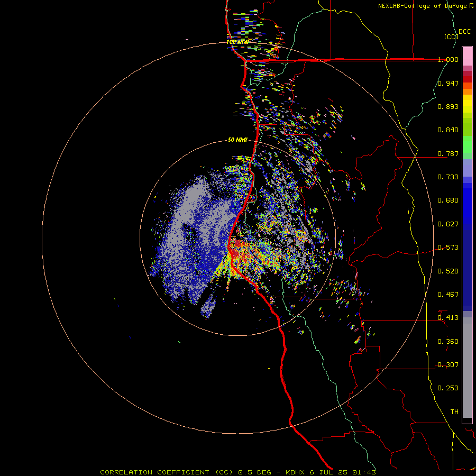Screen dimensions: 476x476
Task: Click the 0.787 scale value
Action: pyautogui.click(x=448, y=153)
